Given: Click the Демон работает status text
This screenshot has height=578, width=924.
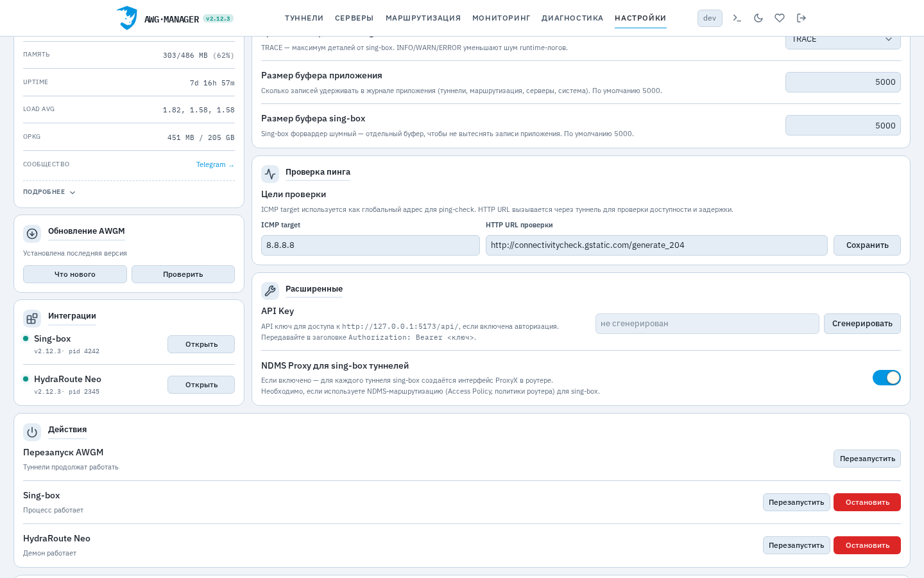Looking at the screenshot, I should click(49, 553).
